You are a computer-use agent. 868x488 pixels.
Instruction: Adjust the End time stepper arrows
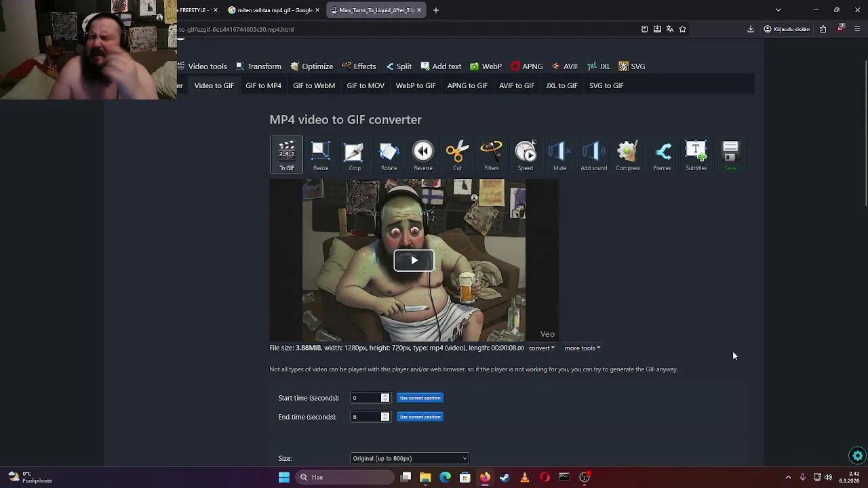(x=385, y=417)
